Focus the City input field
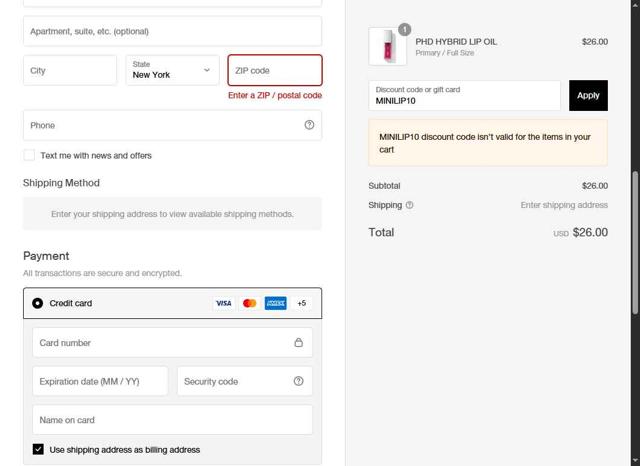The width and height of the screenshot is (640, 466). [70, 70]
